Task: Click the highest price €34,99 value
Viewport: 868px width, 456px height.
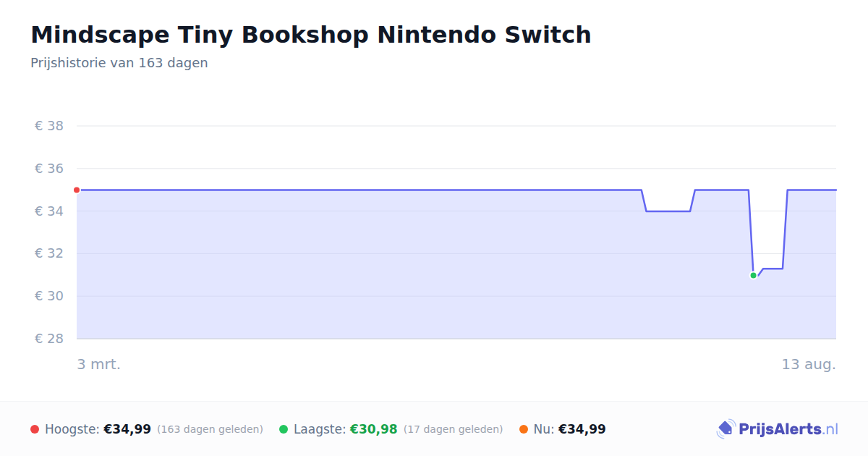Action: [127, 429]
